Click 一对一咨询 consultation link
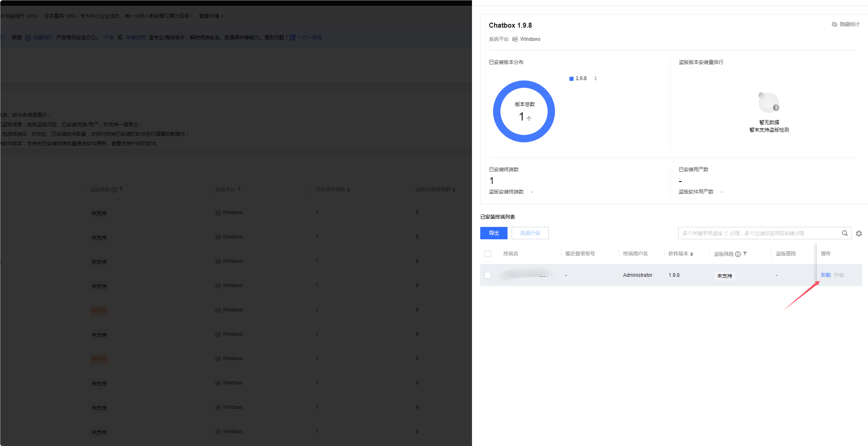The width and height of the screenshot is (868, 446). coord(310,38)
